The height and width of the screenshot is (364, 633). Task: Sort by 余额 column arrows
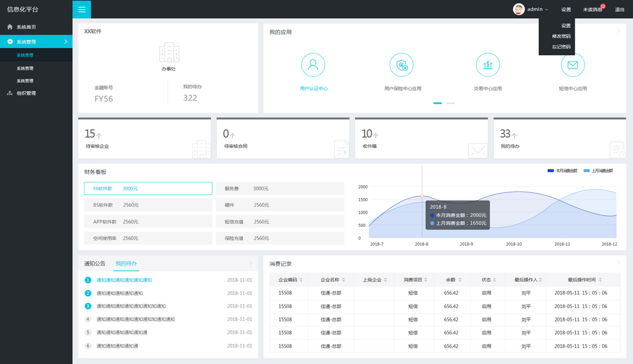point(459,280)
